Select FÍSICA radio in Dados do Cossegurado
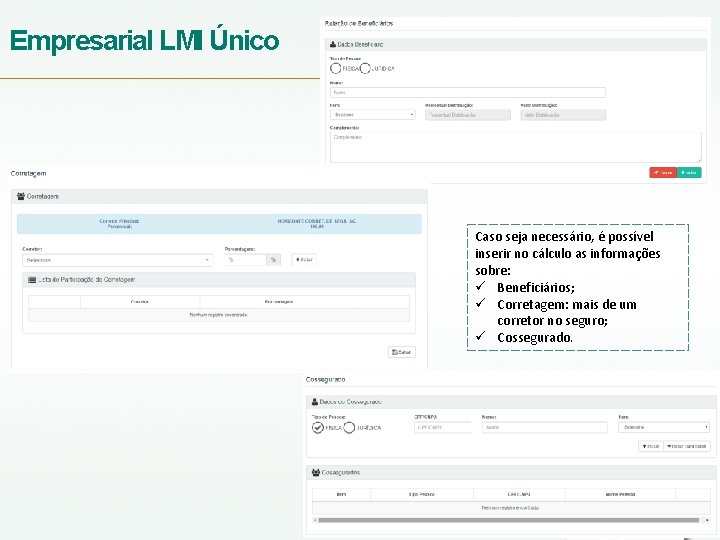This screenshot has height=540, width=720. coord(318,428)
